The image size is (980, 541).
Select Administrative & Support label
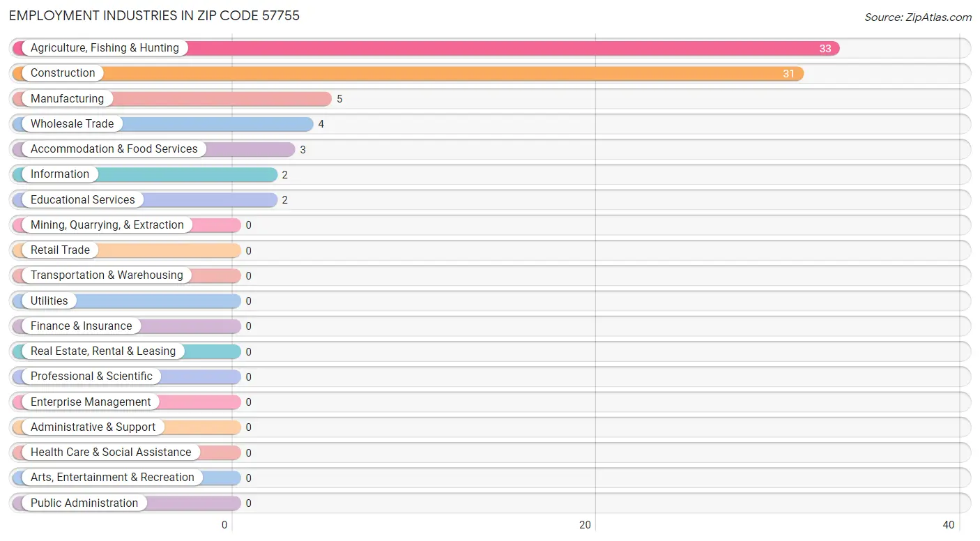point(93,427)
